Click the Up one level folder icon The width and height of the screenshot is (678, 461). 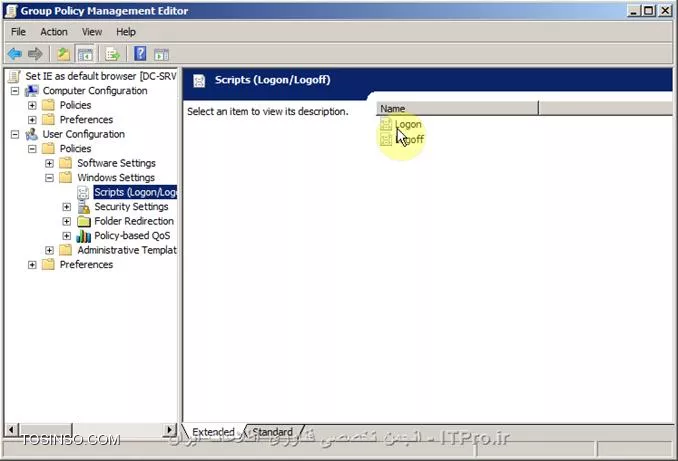[64, 54]
